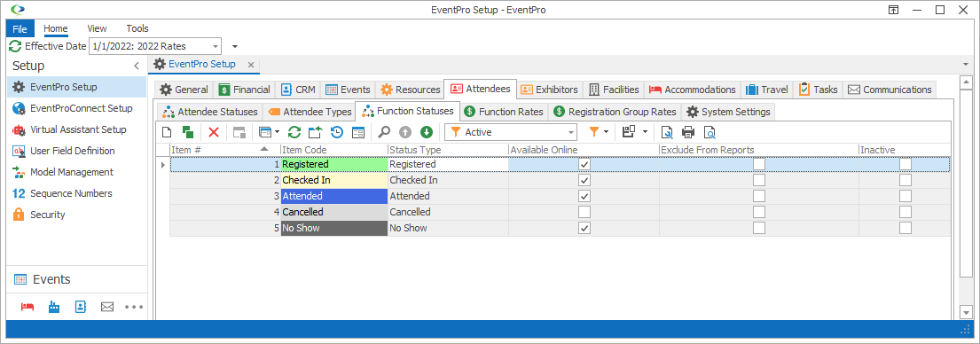Click the report search icon after printer
Viewport: 980px width, 344px height.
pos(710,132)
